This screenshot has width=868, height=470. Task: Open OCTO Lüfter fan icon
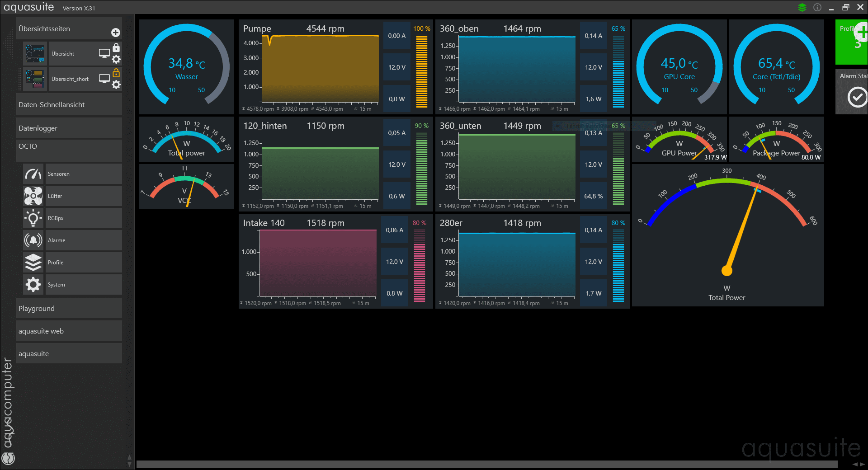(33, 196)
